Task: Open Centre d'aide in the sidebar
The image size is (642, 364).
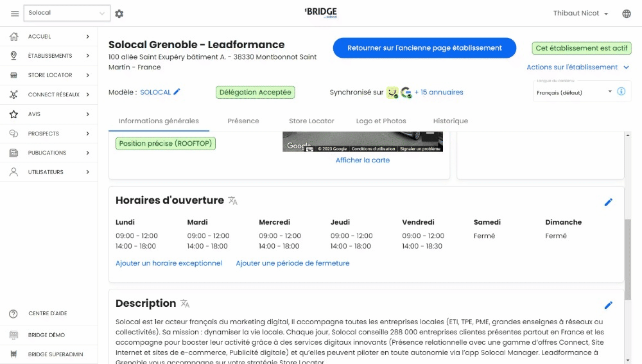Action: coord(48,314)
